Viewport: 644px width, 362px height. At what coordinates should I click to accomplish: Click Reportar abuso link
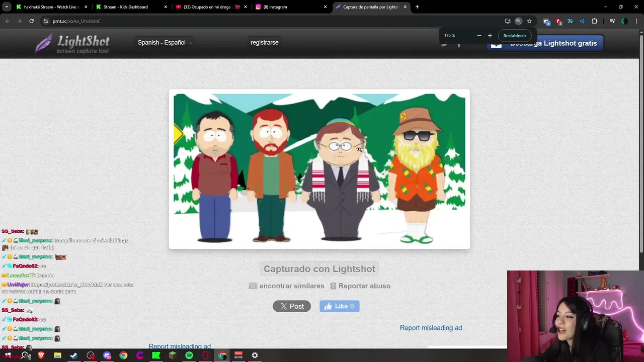(x=360, y=286)
